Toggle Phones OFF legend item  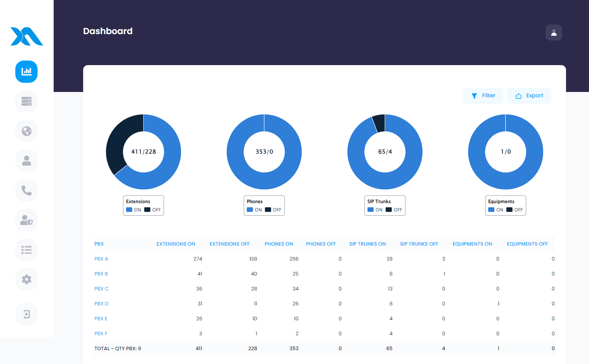pyautogui.click(x=273, y=210)
